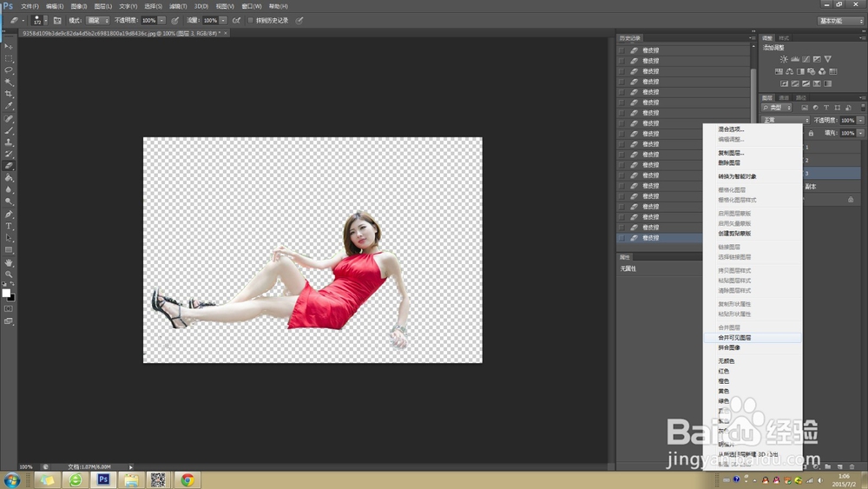Screen dimensions: 868x489
Task: Select the Clone Stamp tool
Action: [9, 142]
